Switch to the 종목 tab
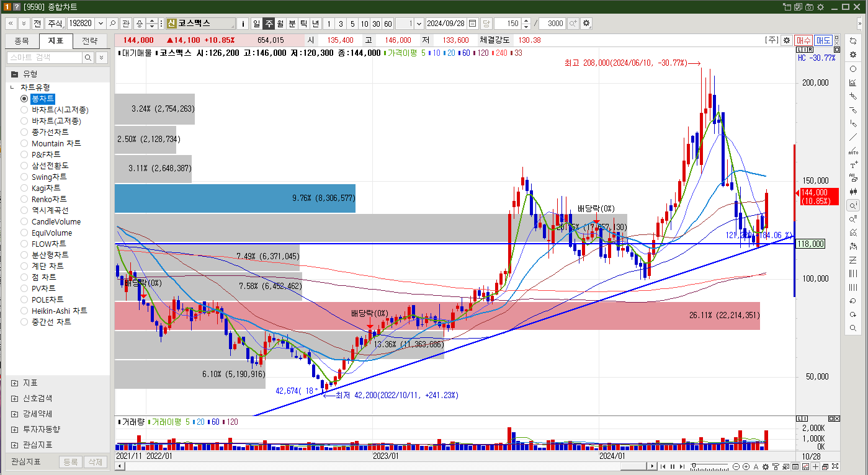This screenshot has height=475, width=868. (22, 41)
